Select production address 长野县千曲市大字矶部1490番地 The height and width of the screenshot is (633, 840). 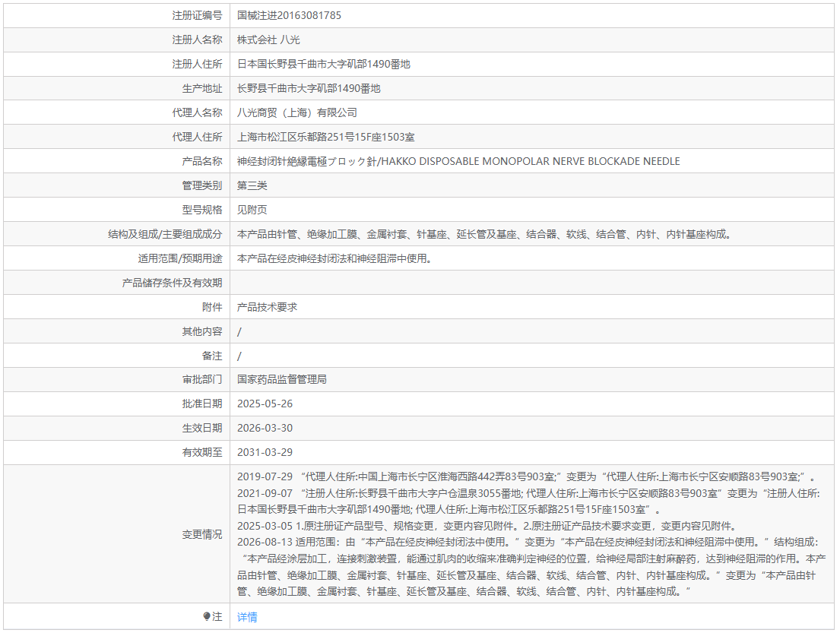point(309,88)
